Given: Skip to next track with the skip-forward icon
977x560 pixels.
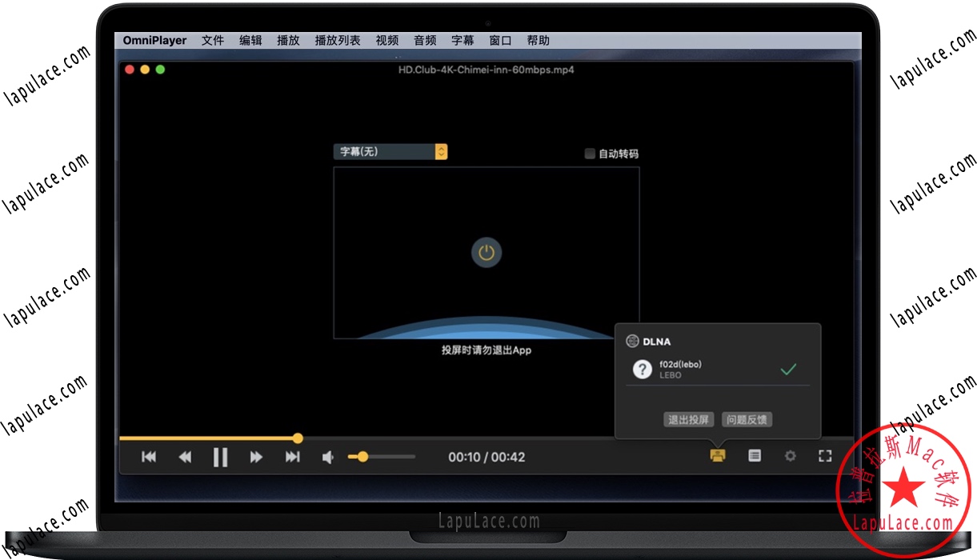Looking at the screenshot, I should pos(291,456).
